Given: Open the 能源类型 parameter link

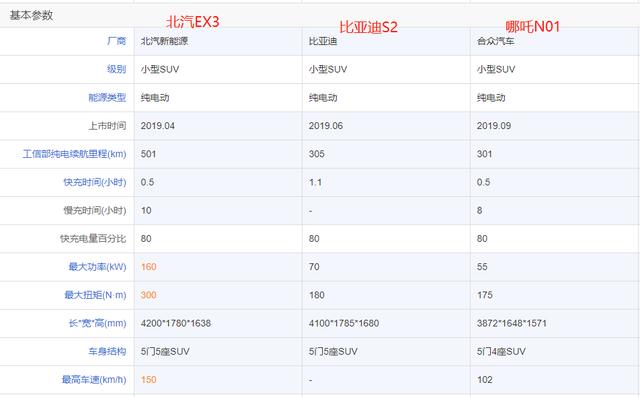Looking at the screenshot, I should tap(107, 98).
